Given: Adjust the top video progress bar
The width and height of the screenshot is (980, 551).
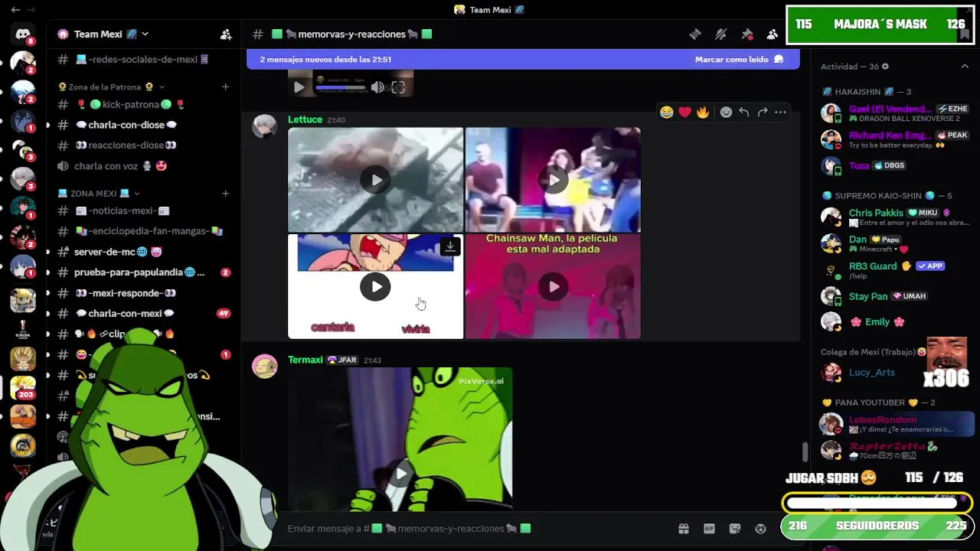Looking at the screenshot, I should click(341, 87).
